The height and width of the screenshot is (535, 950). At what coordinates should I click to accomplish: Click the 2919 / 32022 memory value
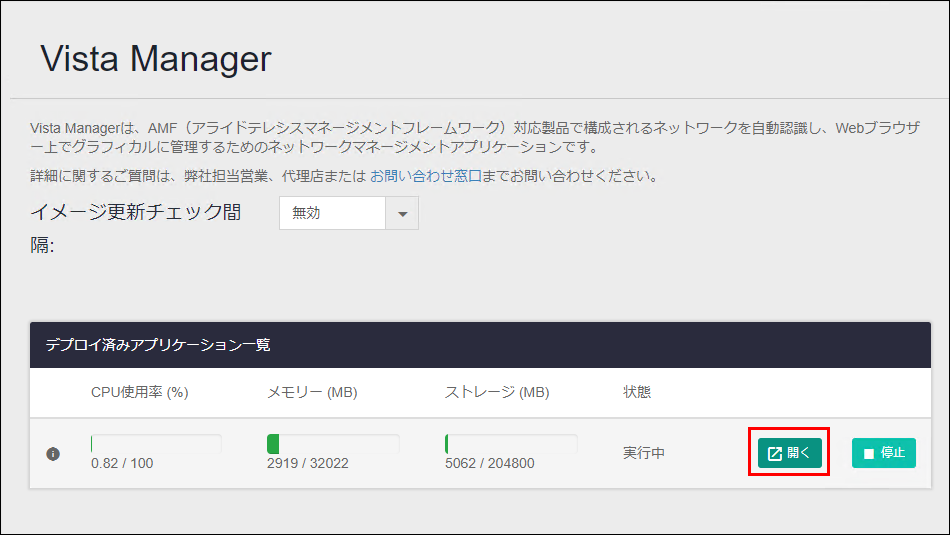tap(308, 464)
